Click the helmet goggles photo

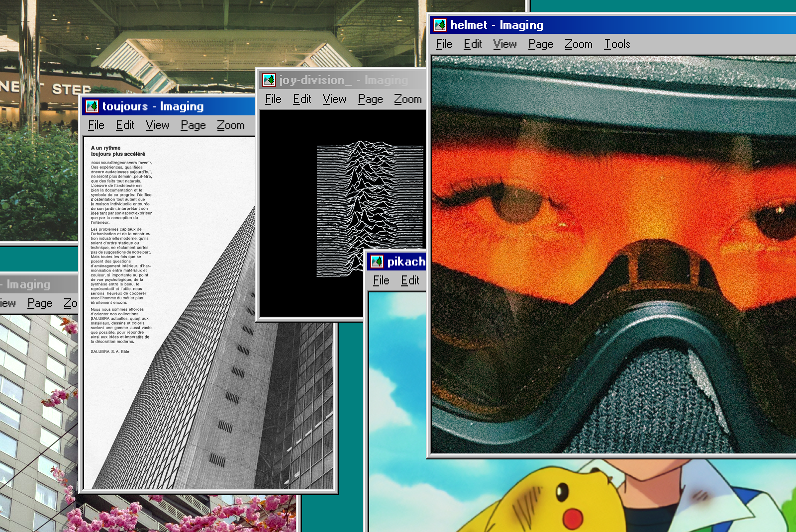613,254
